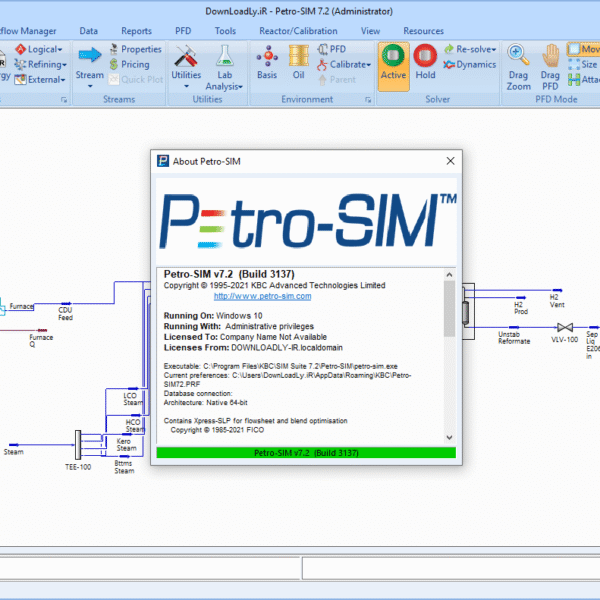
Task: Open Lab Analysis flask icon
Action: pyautogui.click(x=225, y=56)
